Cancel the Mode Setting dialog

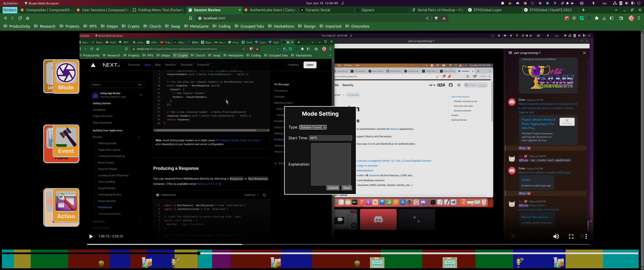point(333,188)
